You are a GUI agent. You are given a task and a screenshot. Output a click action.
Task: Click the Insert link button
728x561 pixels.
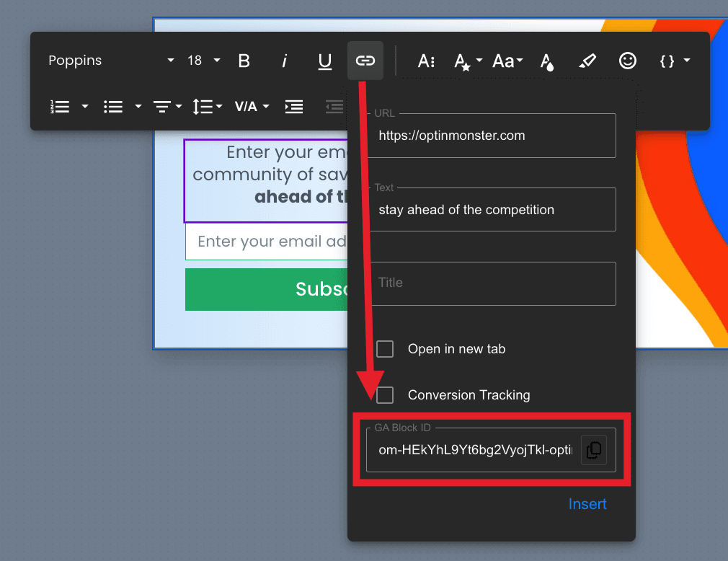coord(587,504)
